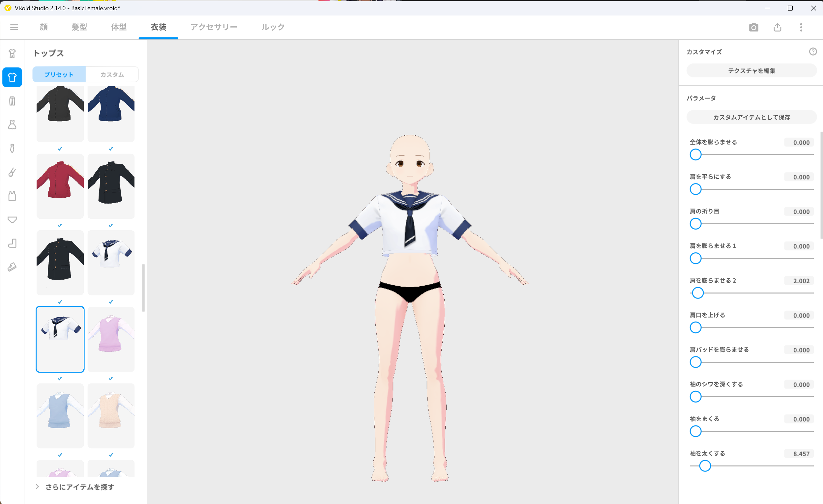This screenshot has height=504, width=823.
Task: Click the 2.002 value field
Action: pyautogui.click(x=799, y=281)
